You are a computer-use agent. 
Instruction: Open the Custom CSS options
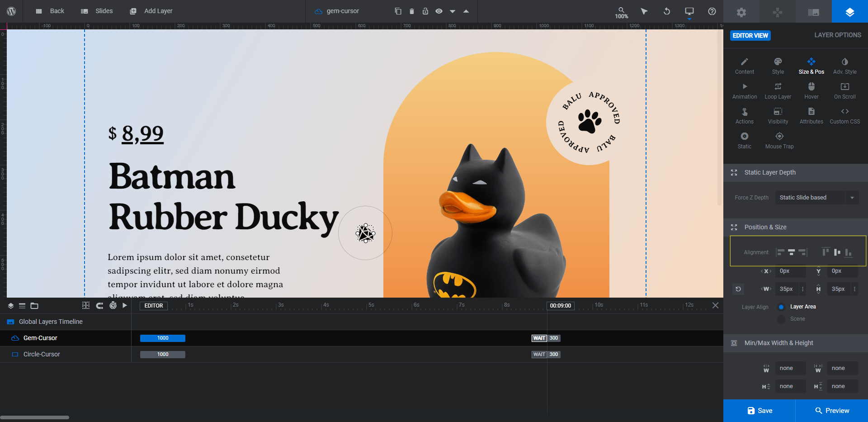845,116
